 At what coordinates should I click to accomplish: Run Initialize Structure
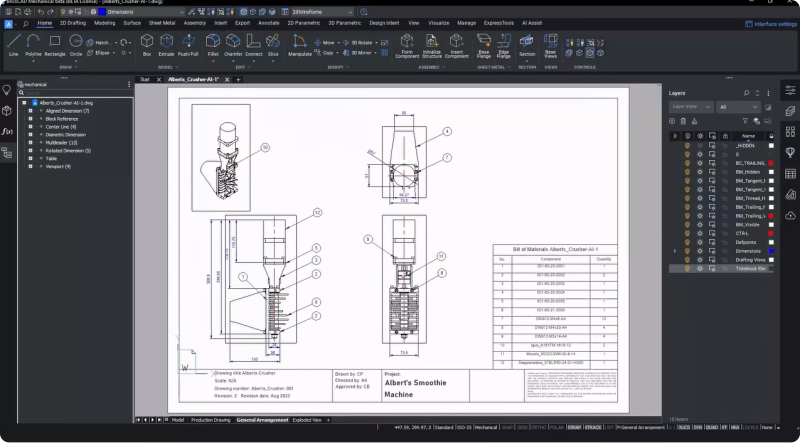432,46
